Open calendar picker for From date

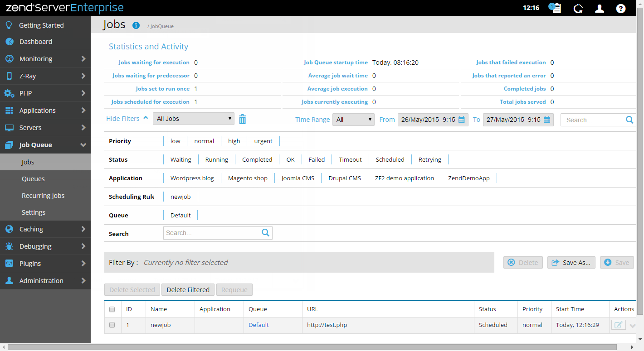(461, 120)
